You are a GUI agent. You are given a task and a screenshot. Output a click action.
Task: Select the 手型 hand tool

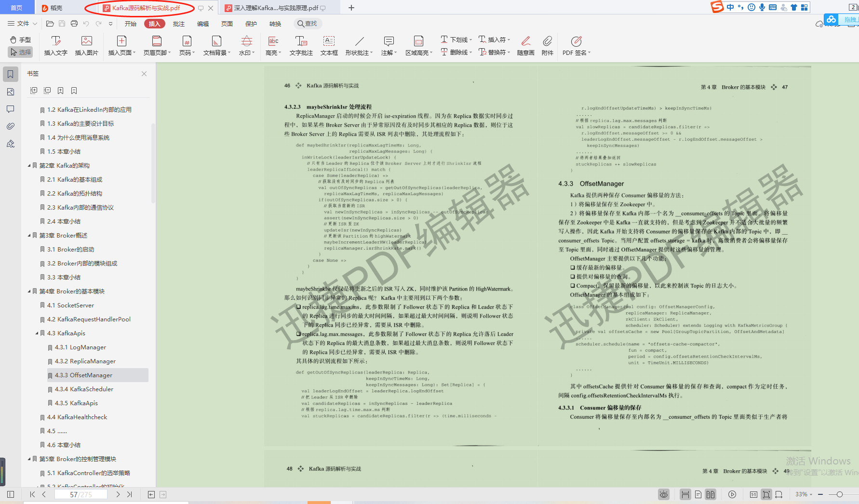(x=20, y=40)
